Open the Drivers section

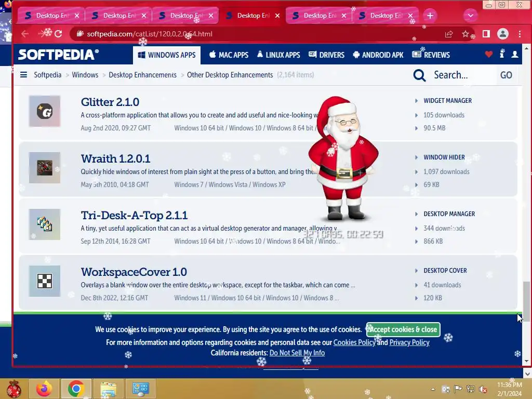(x=326, y=55)
